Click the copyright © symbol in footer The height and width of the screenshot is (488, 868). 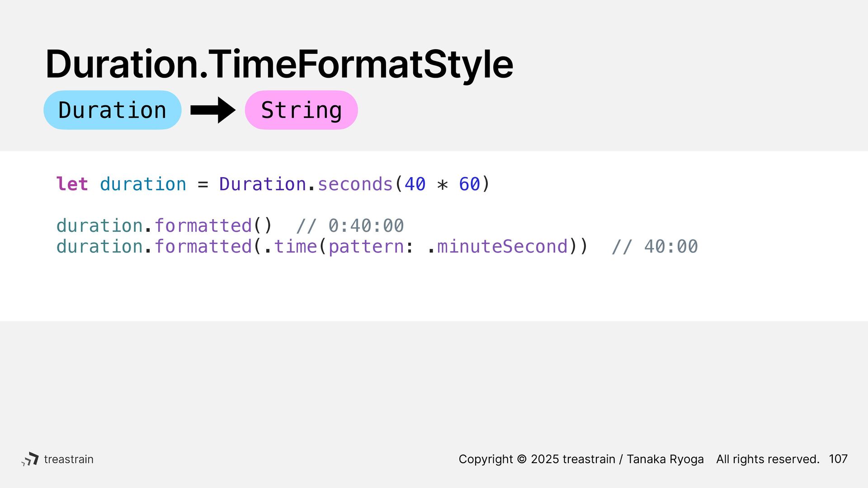coord(522,459)
